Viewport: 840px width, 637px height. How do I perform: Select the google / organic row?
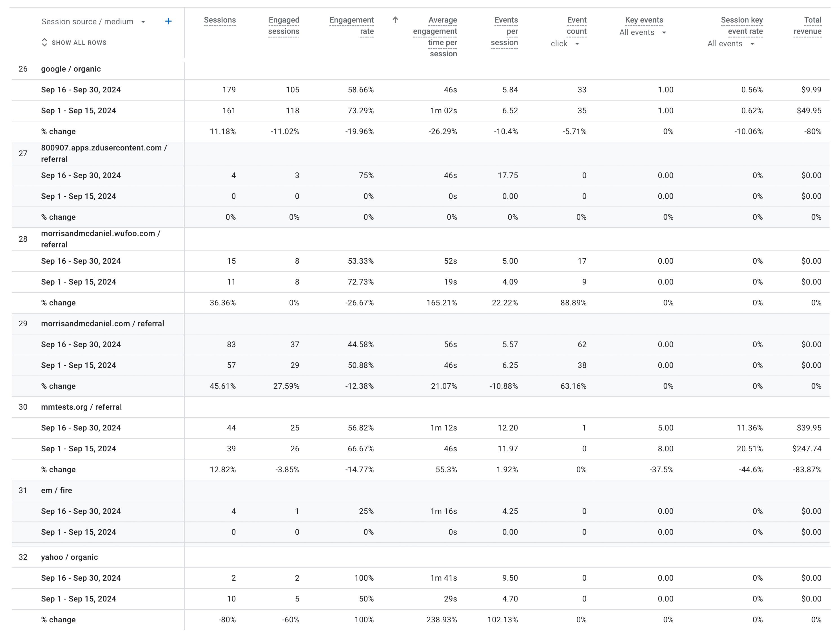(71, 69)
